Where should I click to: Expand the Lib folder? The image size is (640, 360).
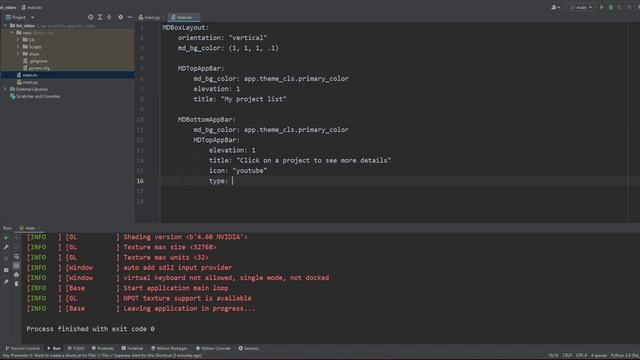tap(18, 40)
